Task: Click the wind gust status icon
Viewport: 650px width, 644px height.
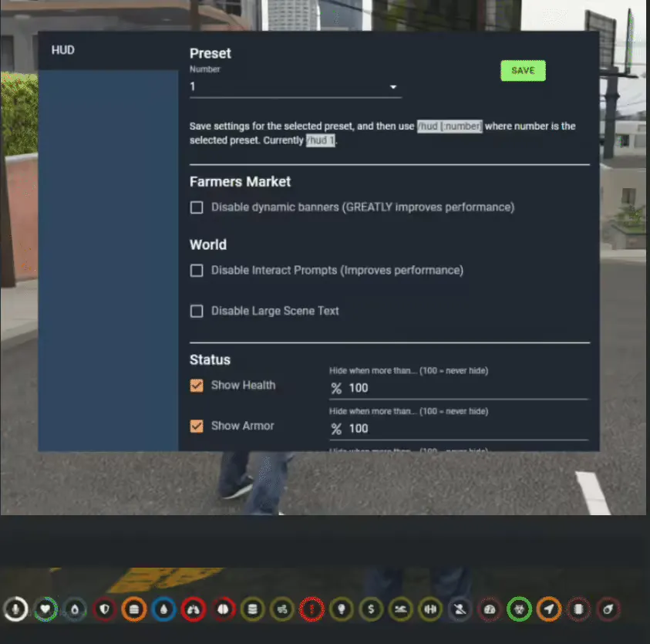Action: point(282,609)
